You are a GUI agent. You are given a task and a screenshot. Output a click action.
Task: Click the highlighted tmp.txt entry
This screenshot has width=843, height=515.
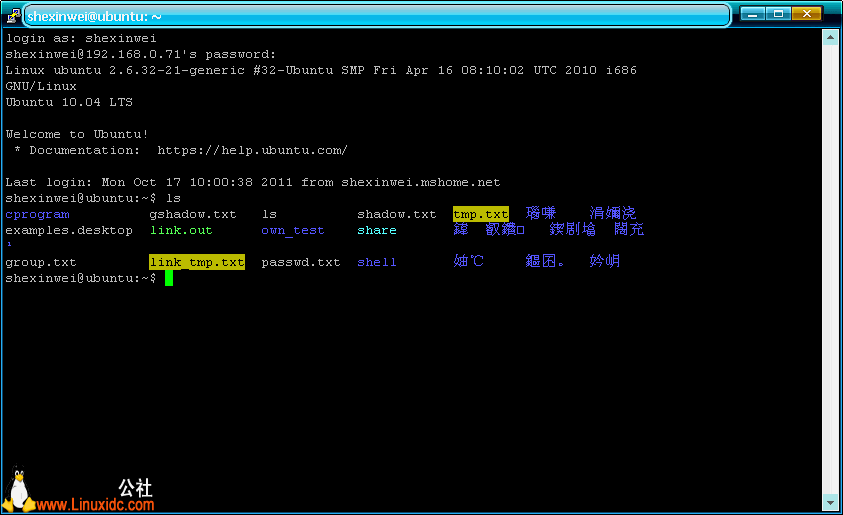[481, 214]
